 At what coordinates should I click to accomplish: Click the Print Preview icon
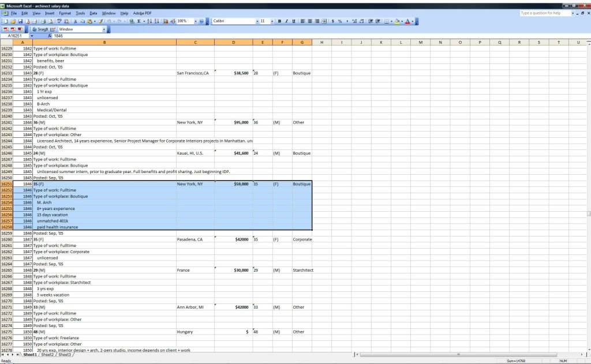(x=51, y=21)
